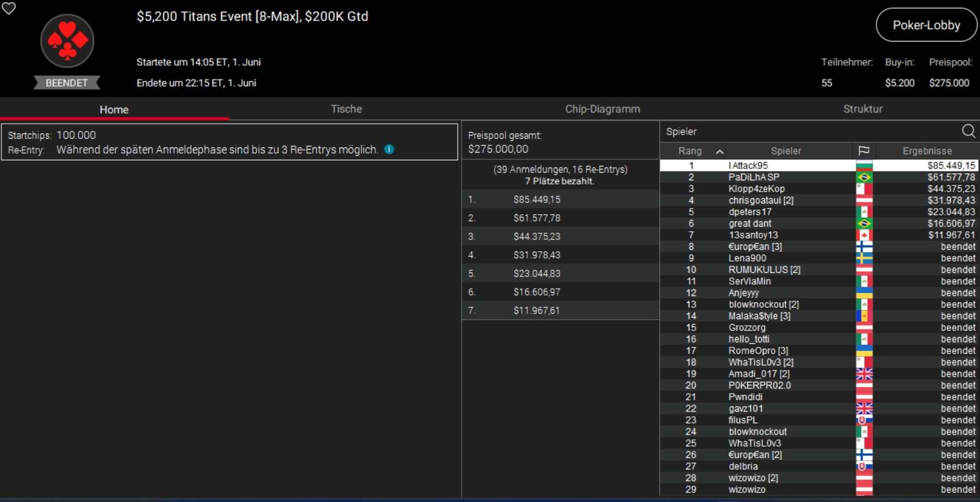
Task: Open the Struktur tab
Action: coord(862,109)
